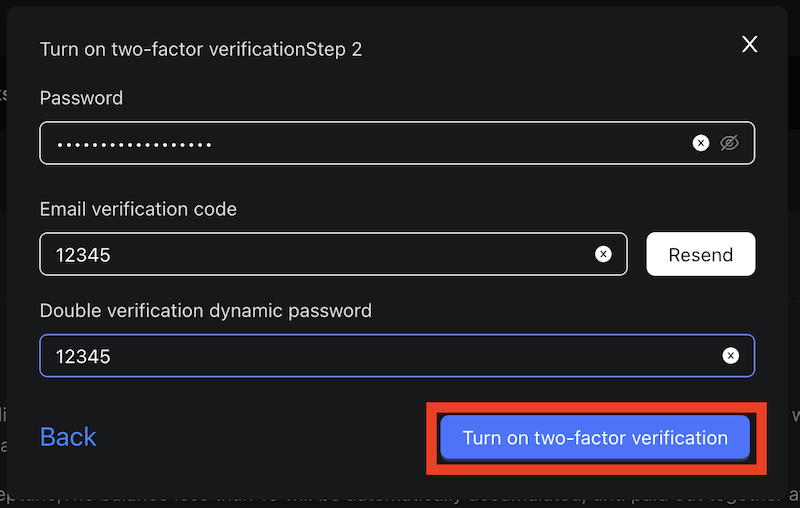Click the masked dots in Password field
This screenshot has width=800, height=508.
click(134, 144)
